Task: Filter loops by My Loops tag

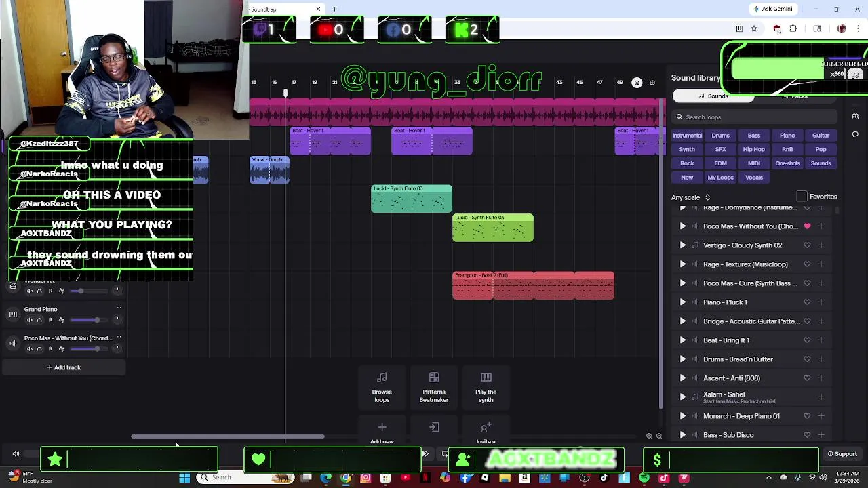Action: 720,178
